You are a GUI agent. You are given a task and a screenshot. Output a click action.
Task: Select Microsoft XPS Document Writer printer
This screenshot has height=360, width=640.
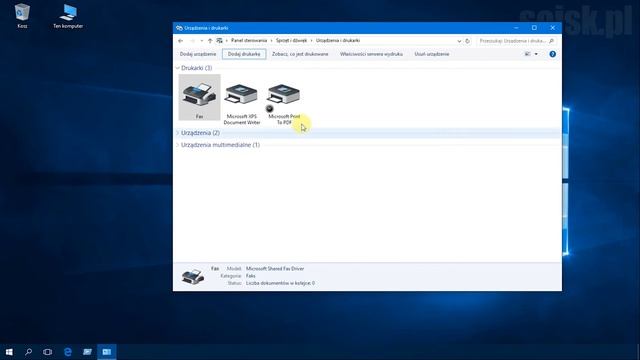(242, 104)
